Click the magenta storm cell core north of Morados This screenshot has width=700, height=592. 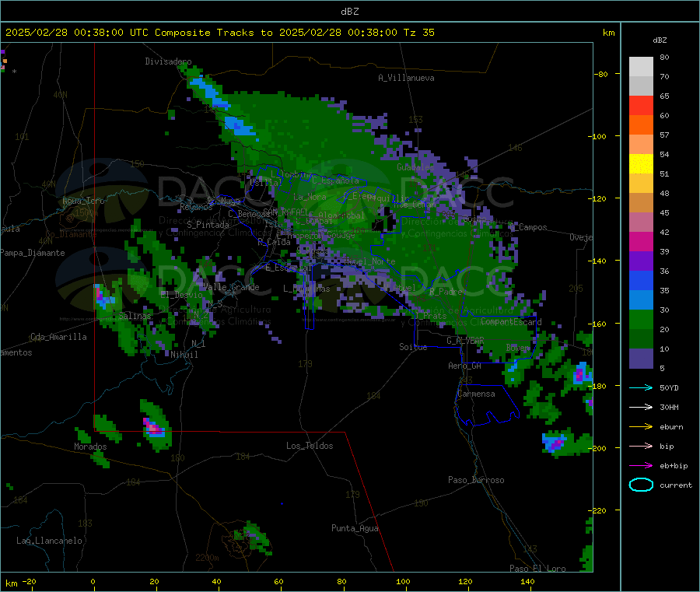pyautogui.click(x=153, y=427)
